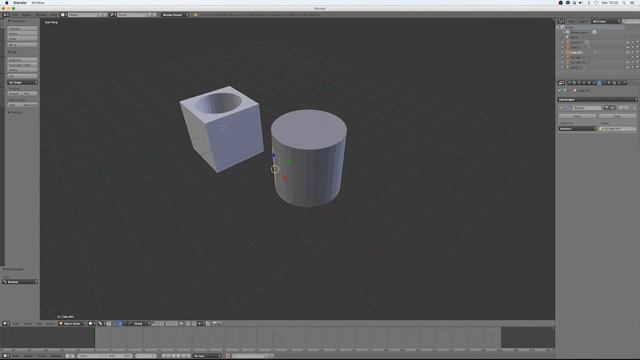Viewport: 640px width, 360px height.
Task: Open the Difference operation dropdown
Action: click(577, 129)
